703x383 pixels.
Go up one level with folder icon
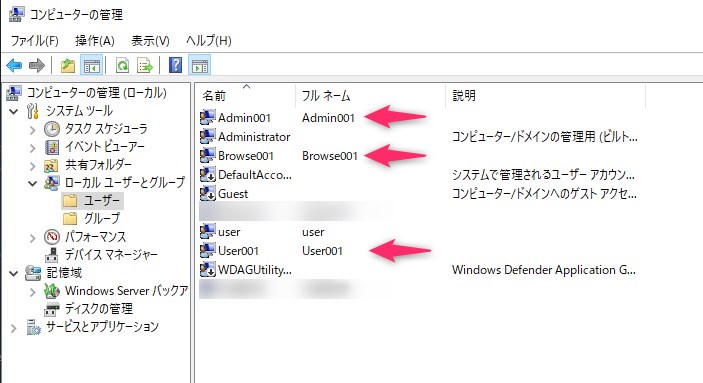(x=68, y=65)
